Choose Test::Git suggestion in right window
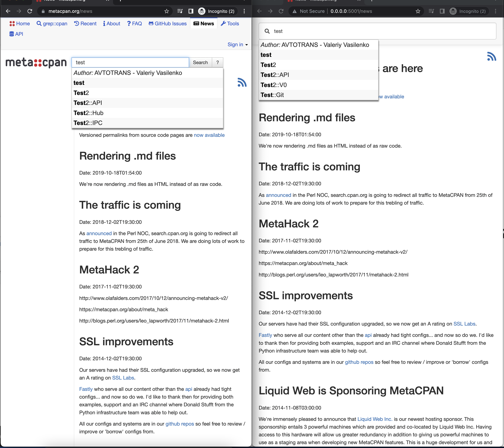 pyautogui.click(x=272, y=95)
